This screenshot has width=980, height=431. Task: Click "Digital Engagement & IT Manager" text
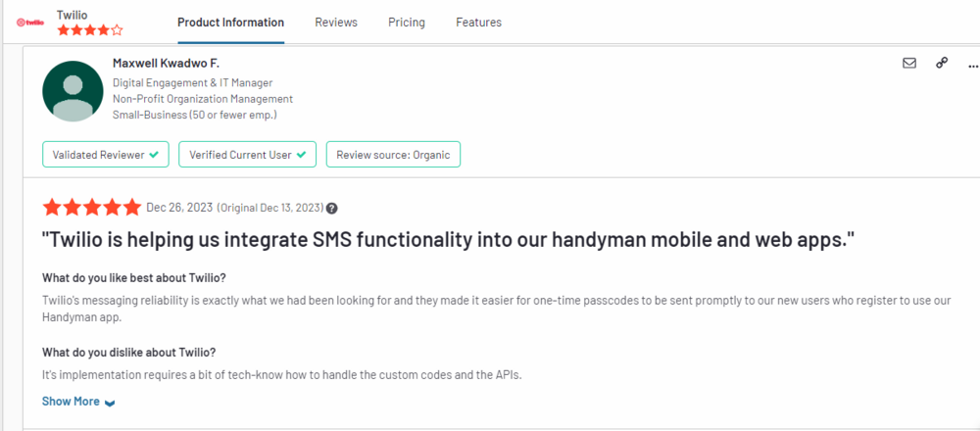click(192, 82)
